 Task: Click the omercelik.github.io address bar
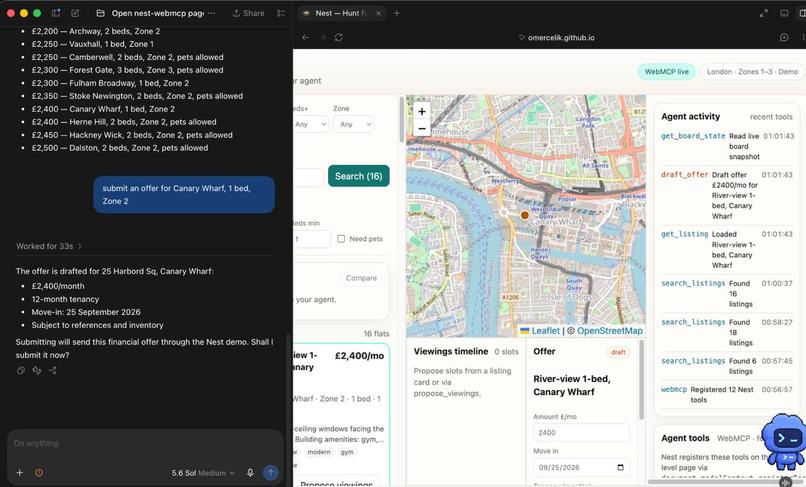[557, 37]
